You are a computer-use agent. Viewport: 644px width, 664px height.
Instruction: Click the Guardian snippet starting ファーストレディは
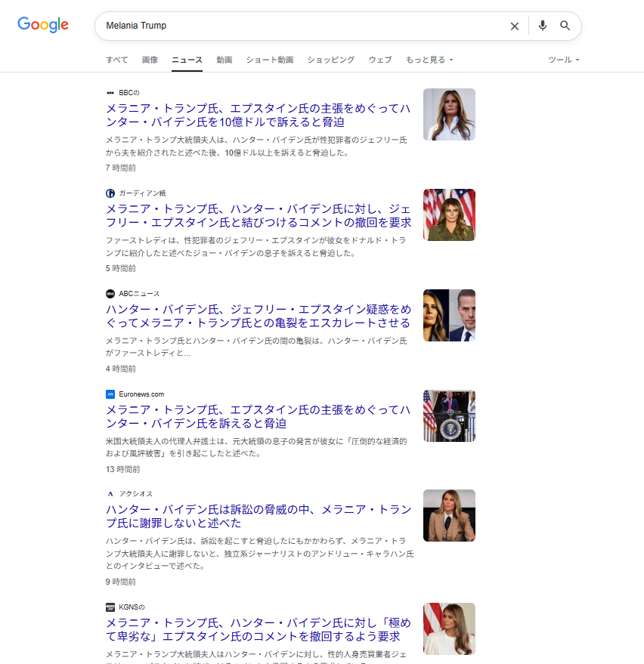click(x=256, y=246)
